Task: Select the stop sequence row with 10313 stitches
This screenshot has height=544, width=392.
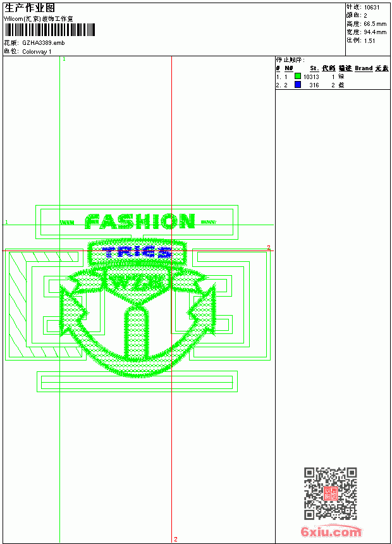Action: (x=333, y=77)
